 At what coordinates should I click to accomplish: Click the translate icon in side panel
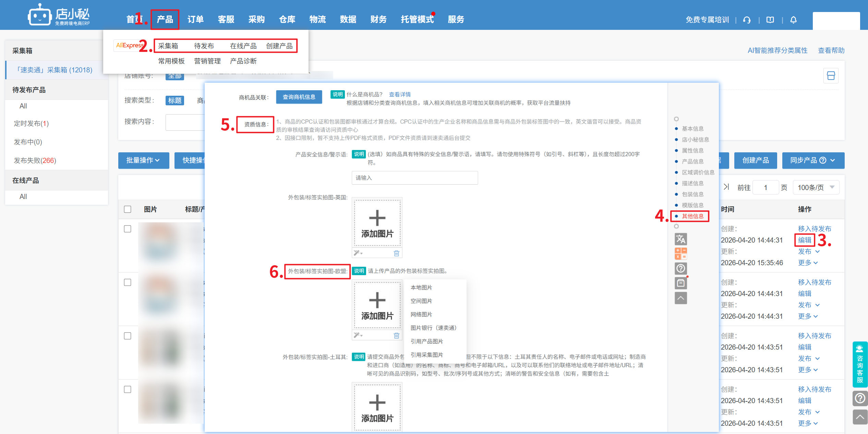[x=680, y=239]
